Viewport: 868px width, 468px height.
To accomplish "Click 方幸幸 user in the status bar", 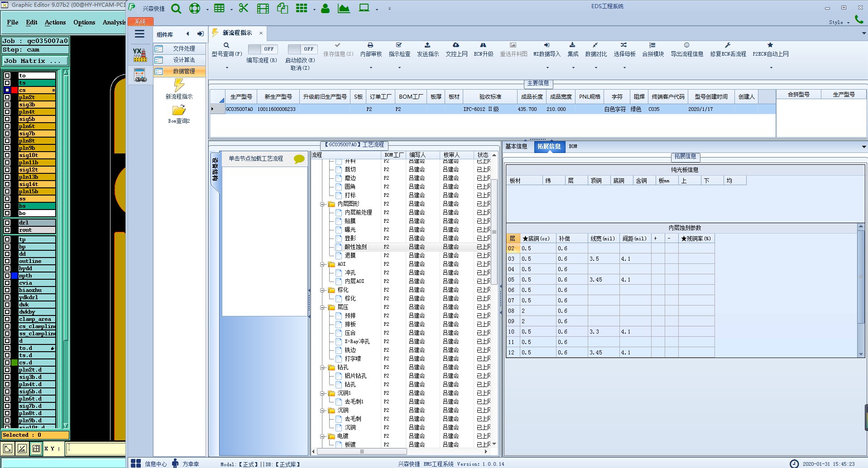I will 185,463.
